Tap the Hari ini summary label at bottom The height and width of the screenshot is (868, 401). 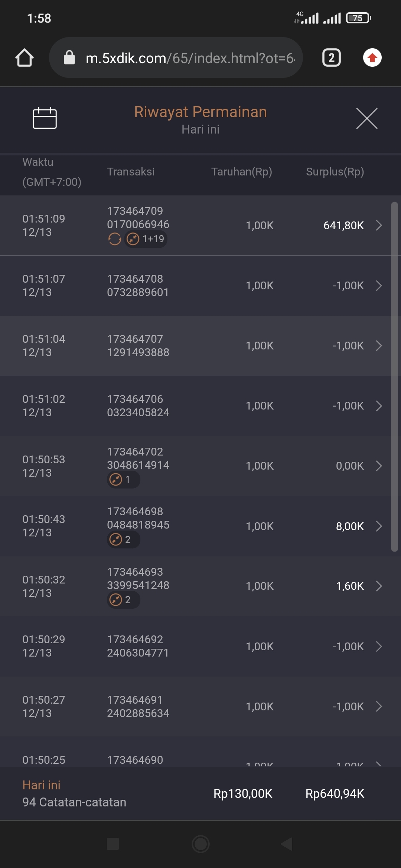[x=41, y=785]
